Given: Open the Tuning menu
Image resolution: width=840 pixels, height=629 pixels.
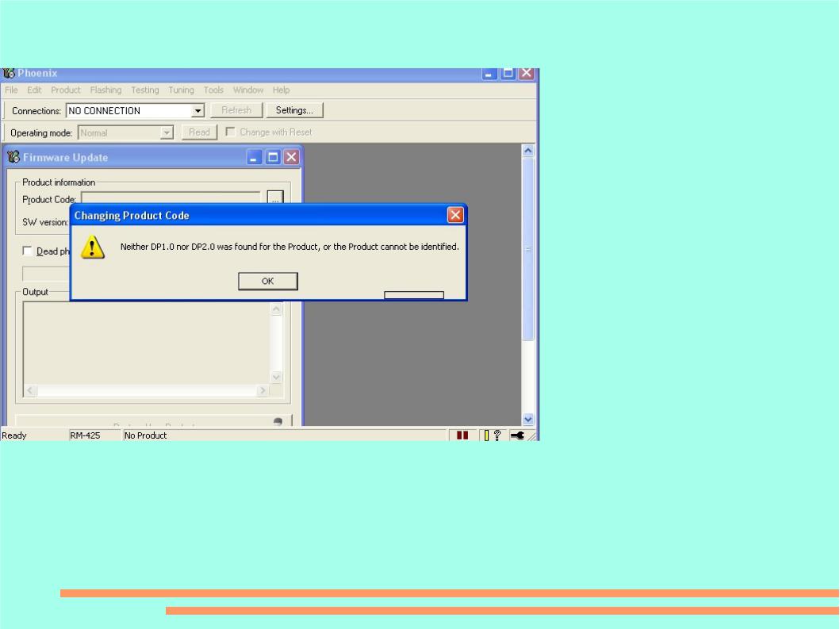Looking at the screenshot, I should coord(181,90).
